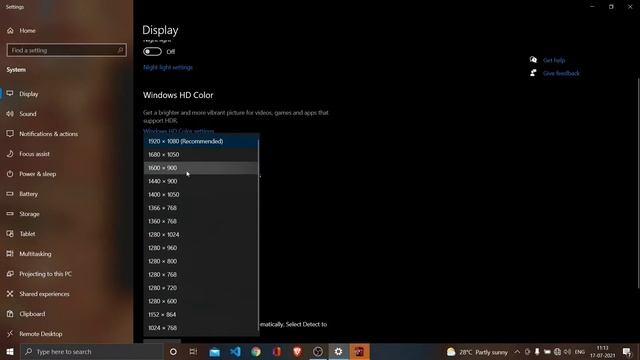Click the Tablet icon in the sidebar
640x360 pixels.
(10, 233)
